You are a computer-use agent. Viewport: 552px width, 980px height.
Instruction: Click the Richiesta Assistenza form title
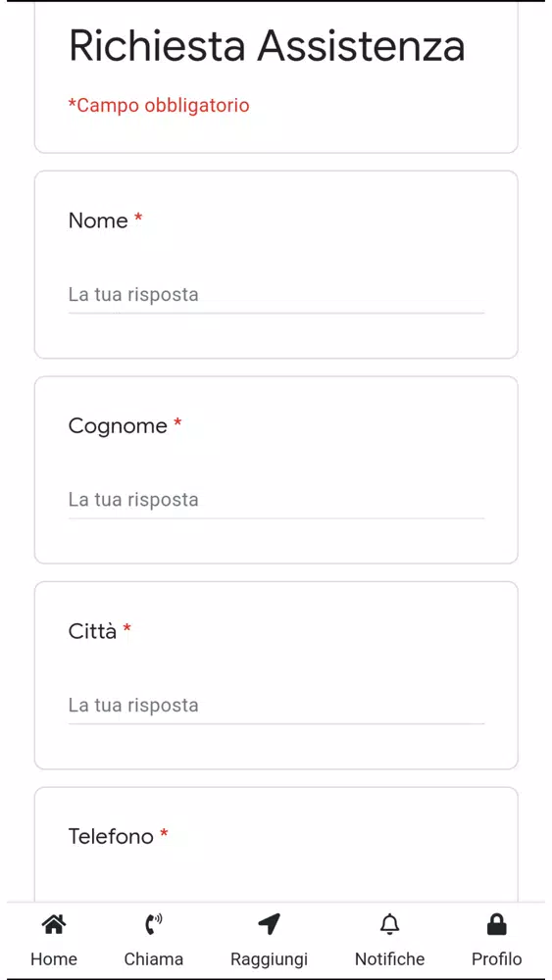tap(267, 46)
